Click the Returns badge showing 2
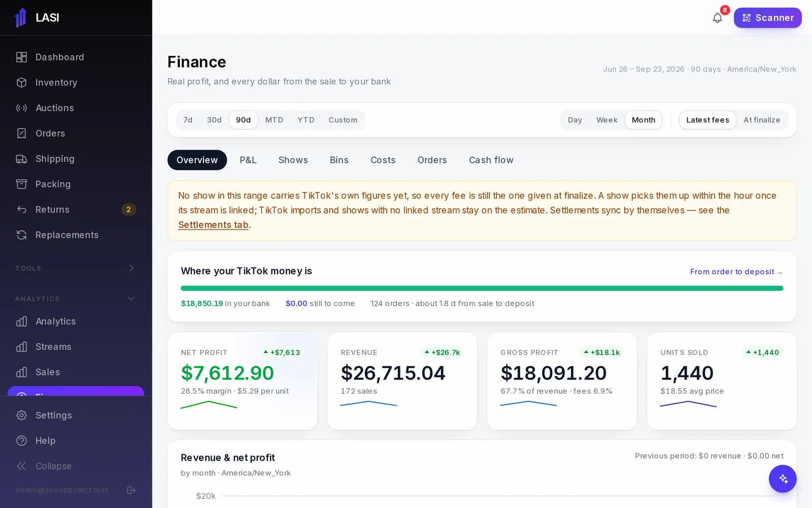Image resolution: width=812 pixels, height=508 pixels. (x=128, y=210)
